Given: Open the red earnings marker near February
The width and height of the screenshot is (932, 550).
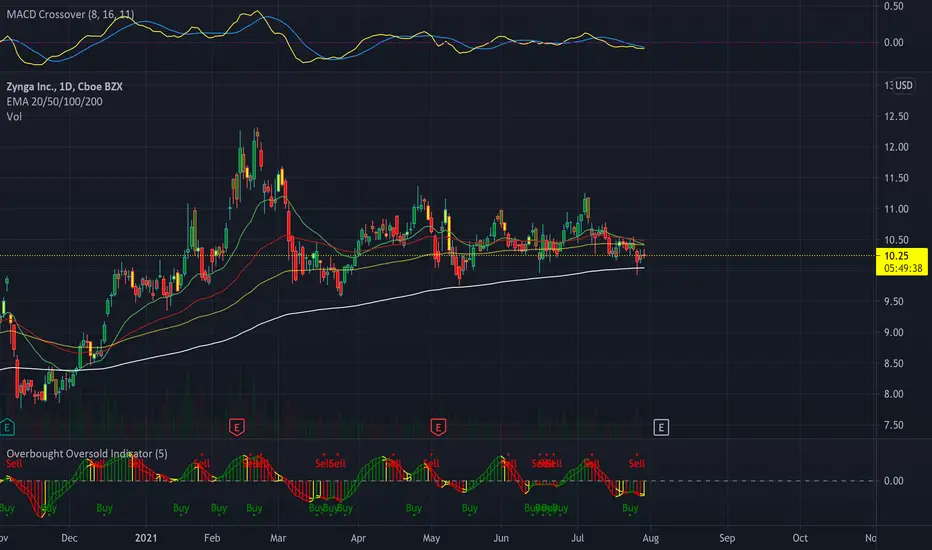Looking at the screenshot, I should click(237, 427).
